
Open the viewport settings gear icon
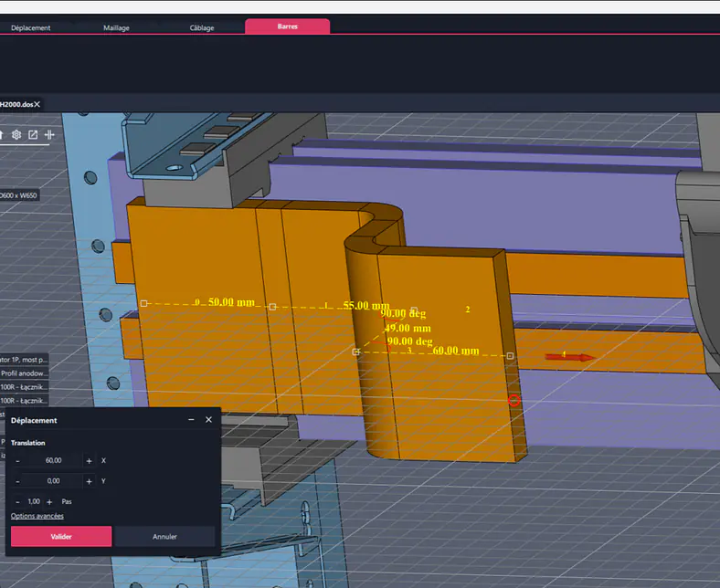(16, 134)
